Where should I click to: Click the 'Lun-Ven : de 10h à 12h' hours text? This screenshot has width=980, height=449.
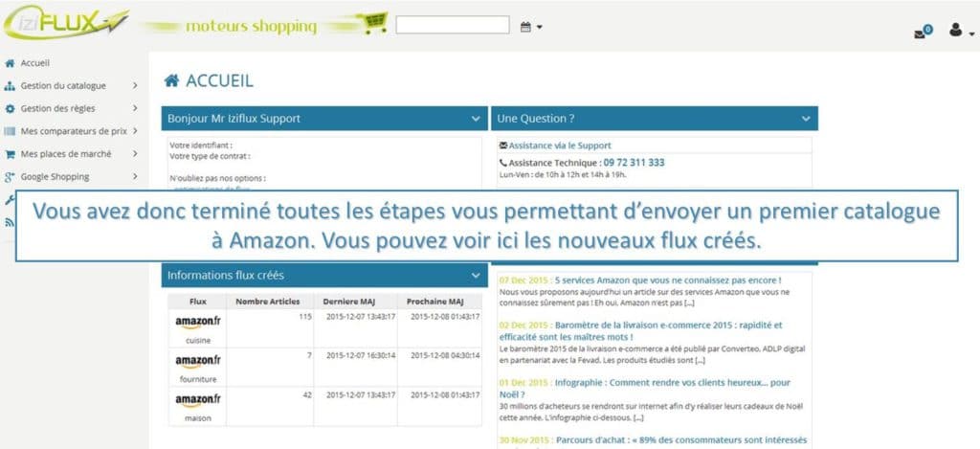(563, 174)
